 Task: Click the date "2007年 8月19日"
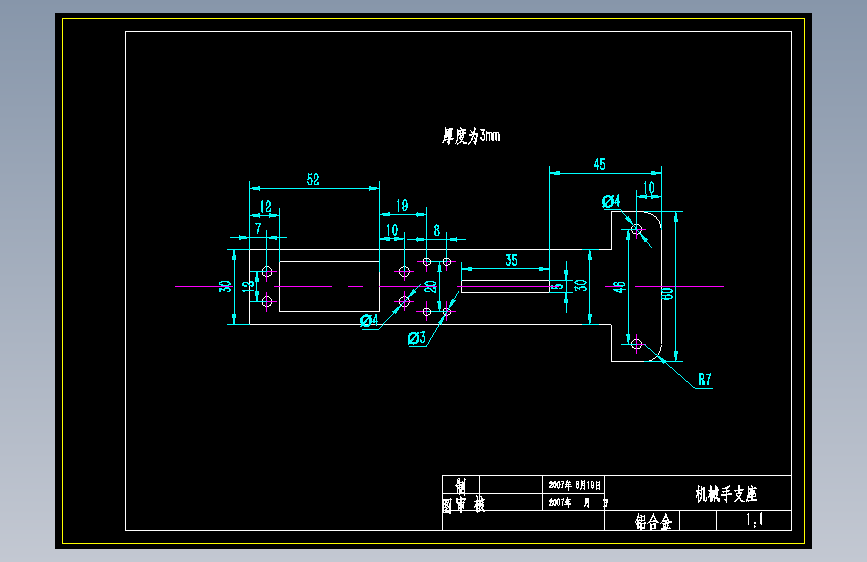click(574, 485)
